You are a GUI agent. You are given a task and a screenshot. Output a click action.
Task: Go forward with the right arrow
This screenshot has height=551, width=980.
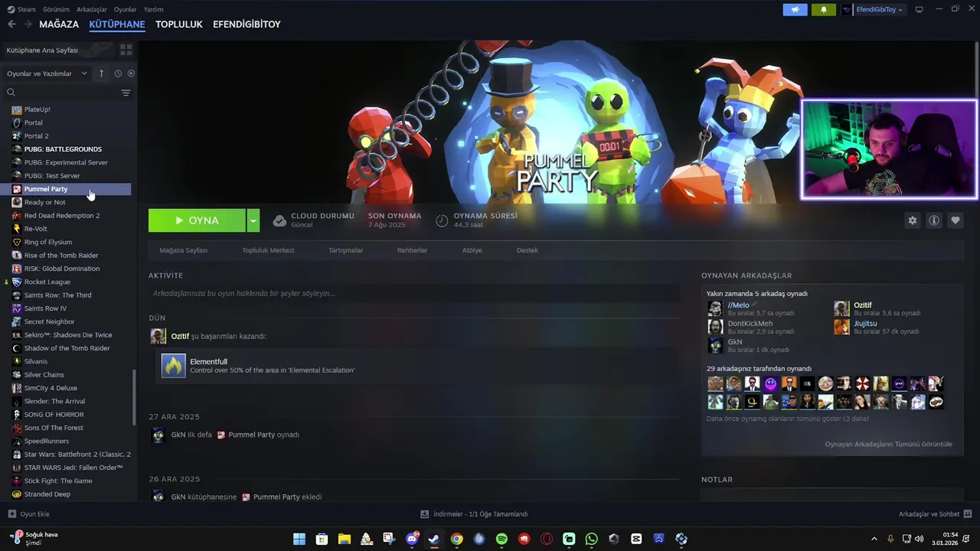click(x=28, y=24)
